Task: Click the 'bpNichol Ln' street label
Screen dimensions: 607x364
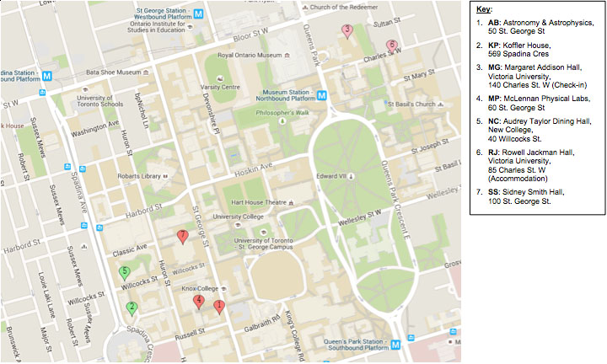Action: (142, 110)
